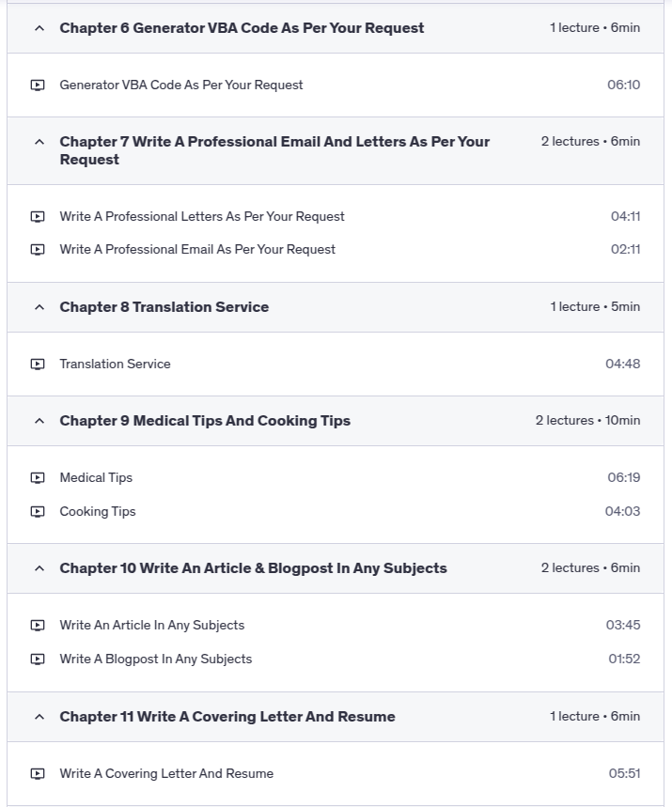The width and height of the screenshot is (672, 807).
Task: Collapse Chapter 10 Article & Blogpost section
Action: [39, 569]
